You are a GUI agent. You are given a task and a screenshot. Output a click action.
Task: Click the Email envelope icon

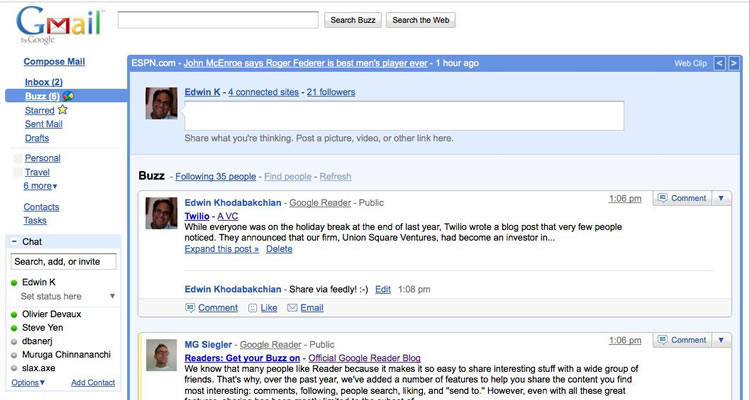292,308
